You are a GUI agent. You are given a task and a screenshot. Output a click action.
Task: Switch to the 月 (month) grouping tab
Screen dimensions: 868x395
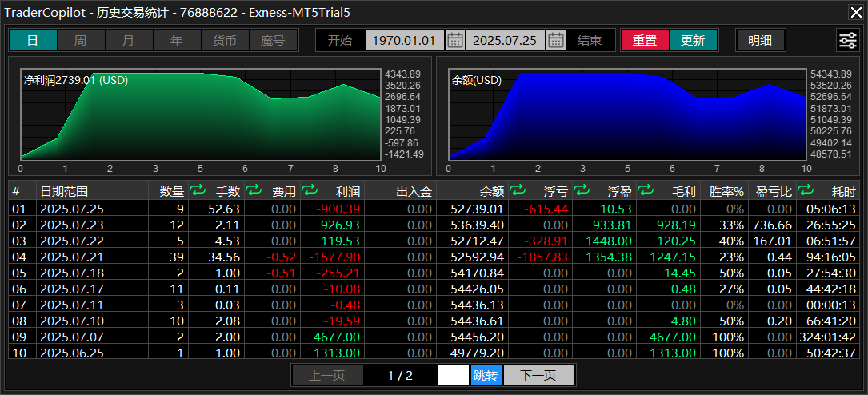tap(129, 41)
